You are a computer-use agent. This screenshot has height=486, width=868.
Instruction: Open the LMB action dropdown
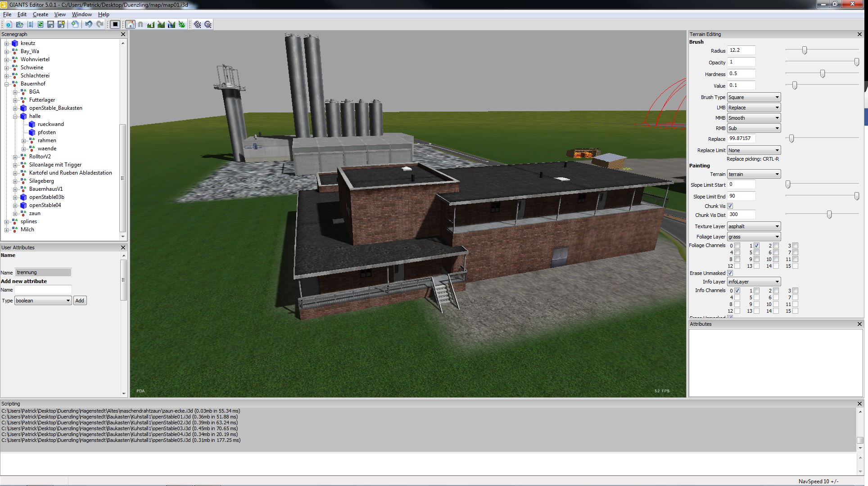point(754,108)
